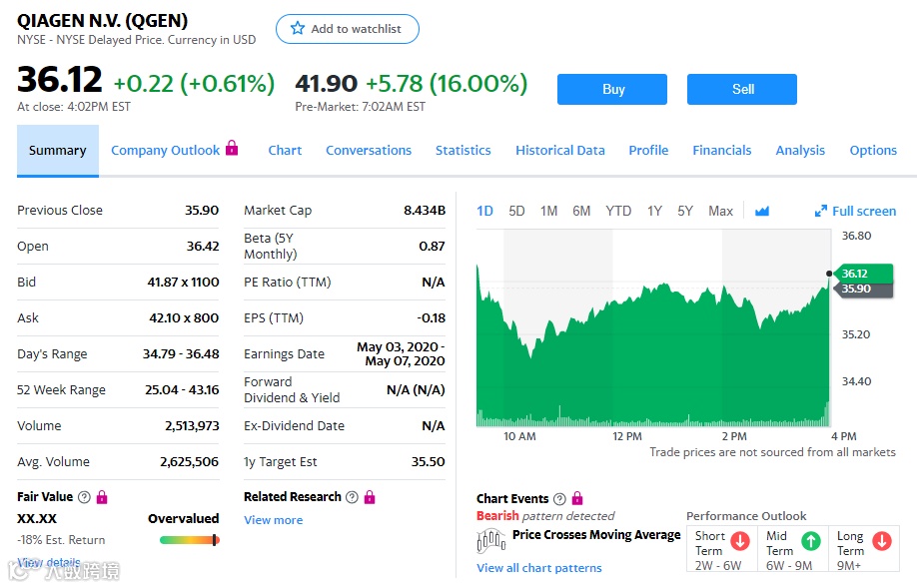
Task: Add QGEN to watchlist
Action: click(x=348, y=29)
